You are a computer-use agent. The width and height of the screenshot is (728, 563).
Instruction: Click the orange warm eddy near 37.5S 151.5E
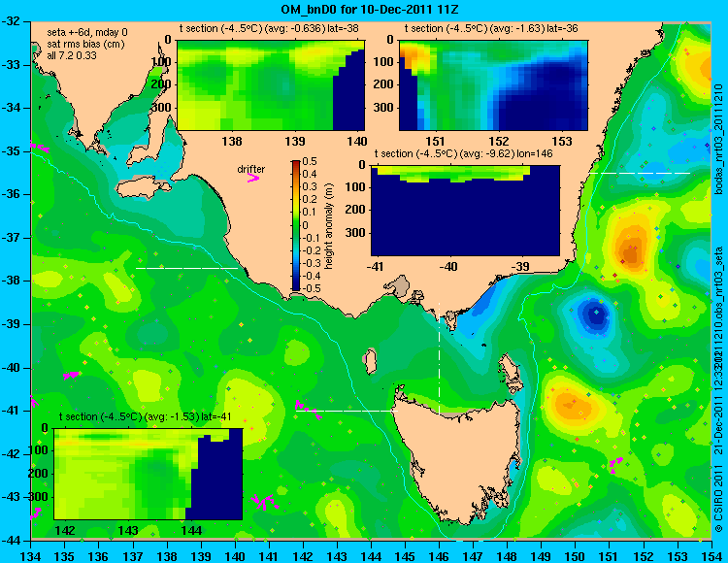[x=632, y=250]
